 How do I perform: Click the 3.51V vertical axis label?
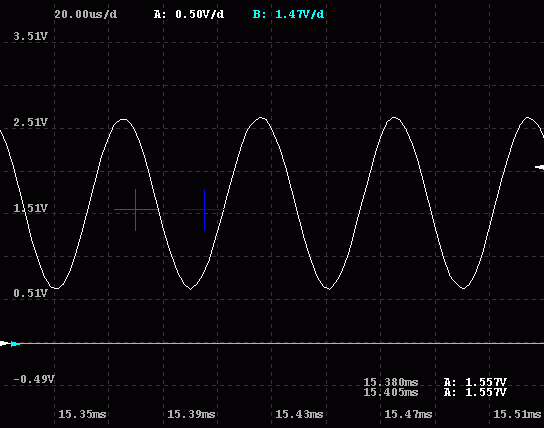[31, 36]
